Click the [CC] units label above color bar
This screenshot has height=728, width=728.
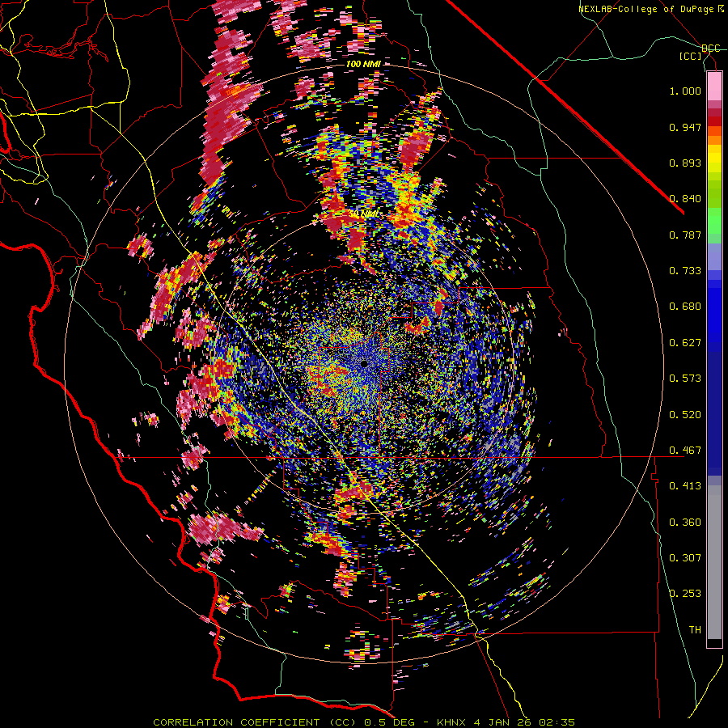(691, 56)
